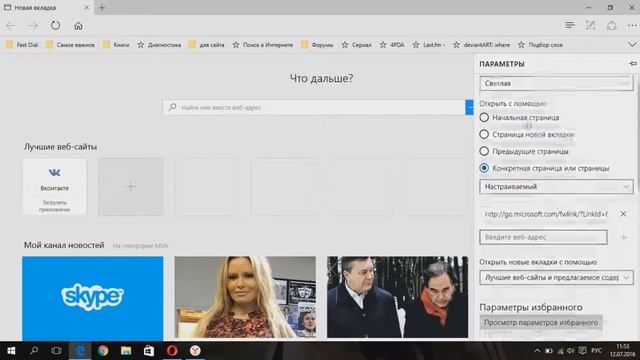This screenshot has width=640, height=360.
Task: Open Task View on the taskbar
Action: click(57, 351)
